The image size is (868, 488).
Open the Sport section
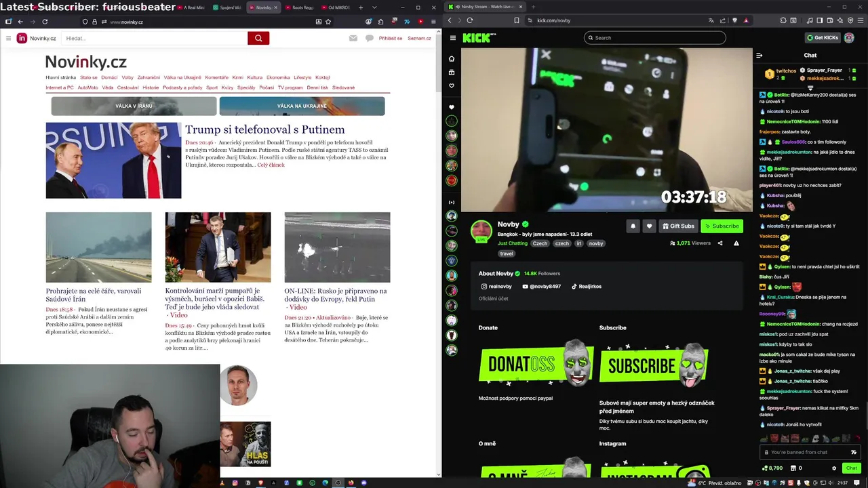[212, 87]
